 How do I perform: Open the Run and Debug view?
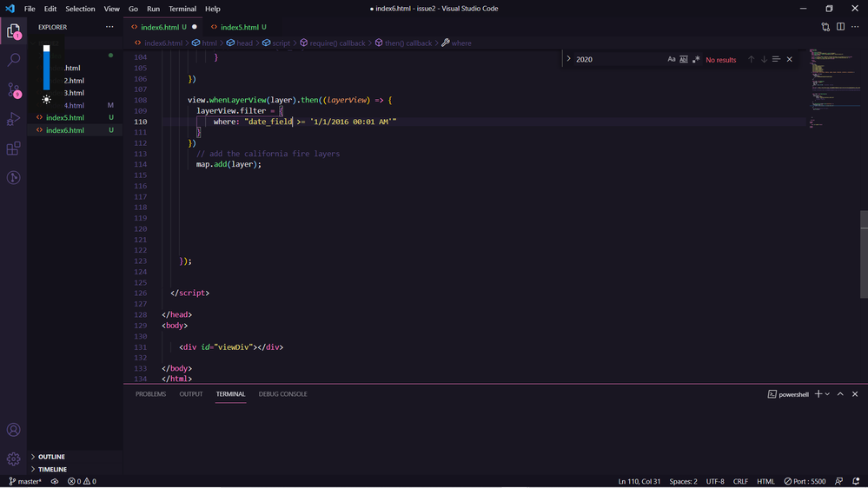(13, 119)
